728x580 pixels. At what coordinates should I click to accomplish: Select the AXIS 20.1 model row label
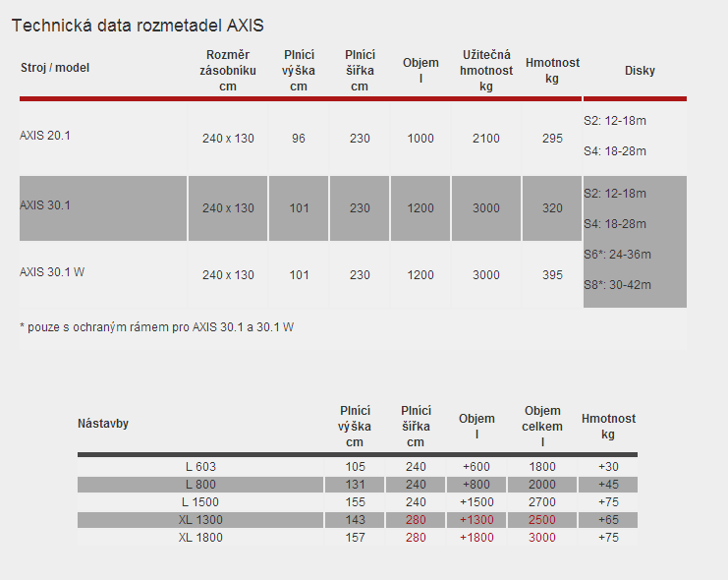(x=45, y=136)
